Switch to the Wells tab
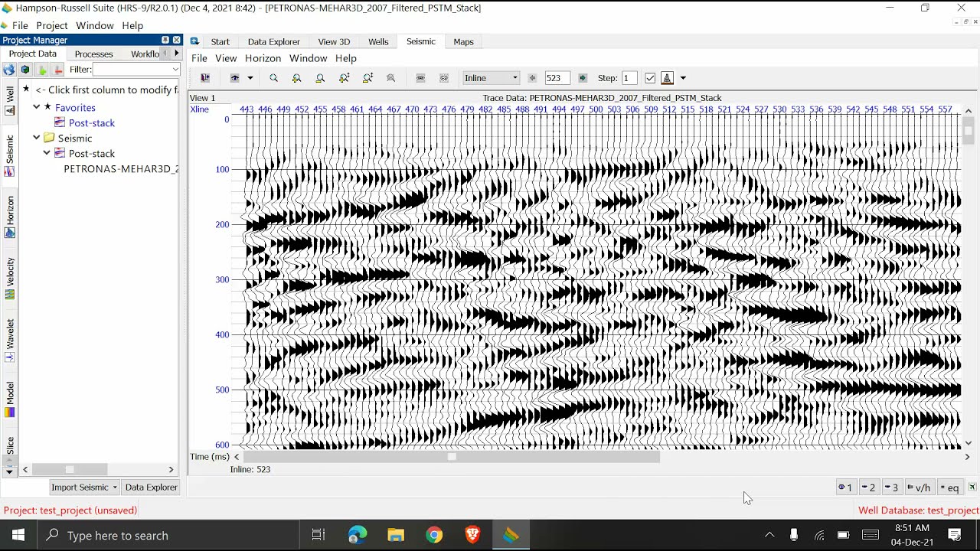Viewport: 980px width, 551px height. pyautogui.click(x=378, y=41)
